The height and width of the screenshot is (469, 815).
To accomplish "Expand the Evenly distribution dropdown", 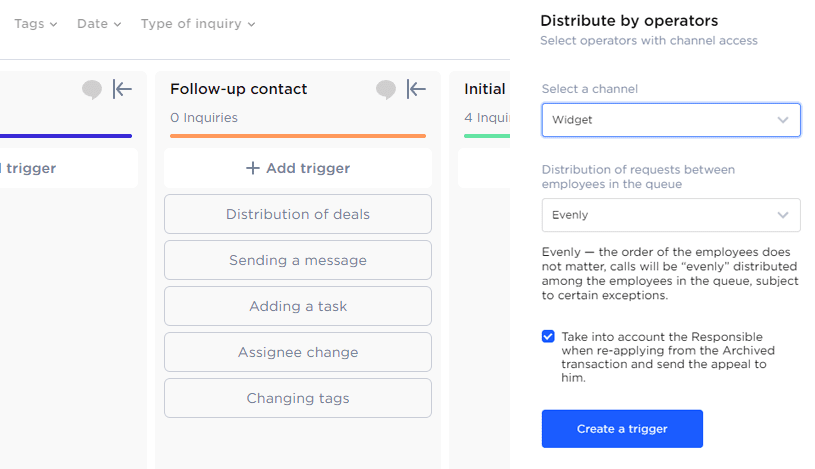I will pyautogui.click(x=670, y=215).
